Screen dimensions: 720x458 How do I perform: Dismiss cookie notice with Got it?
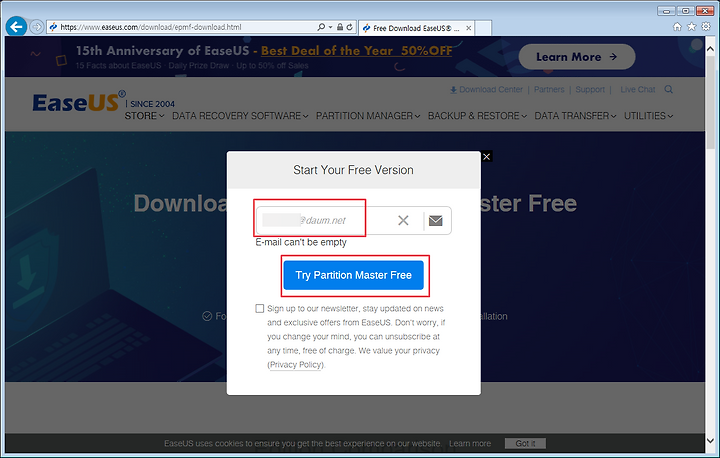[x=525, y=443]
